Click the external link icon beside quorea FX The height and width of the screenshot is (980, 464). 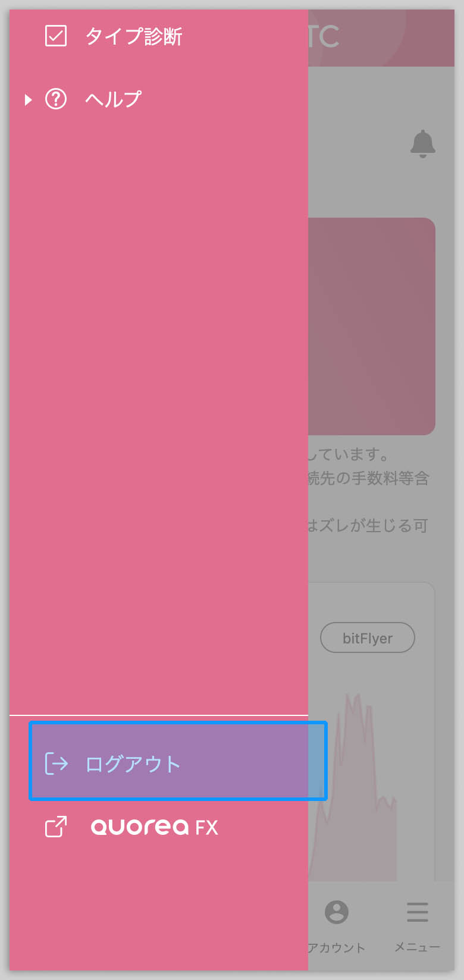click(56, 827)
